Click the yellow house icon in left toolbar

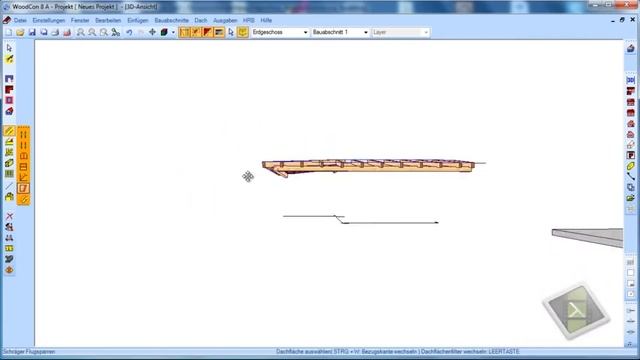coord(9,197)
